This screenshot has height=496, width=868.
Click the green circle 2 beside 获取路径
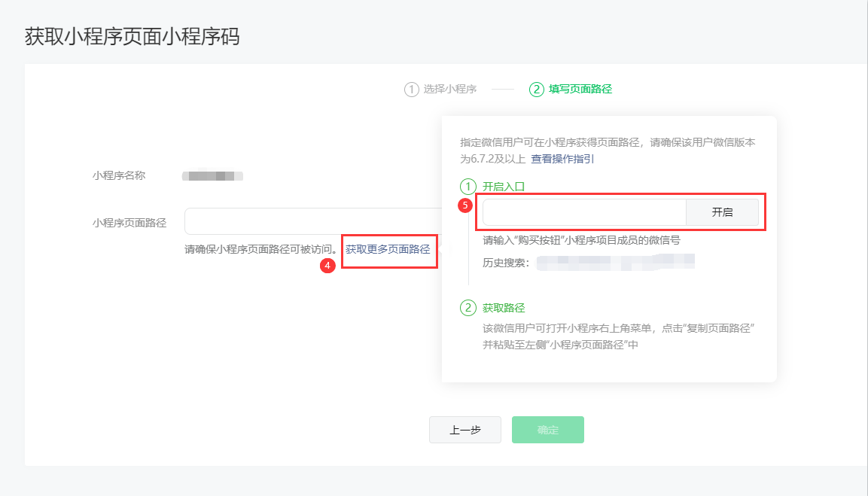[468, 308]
